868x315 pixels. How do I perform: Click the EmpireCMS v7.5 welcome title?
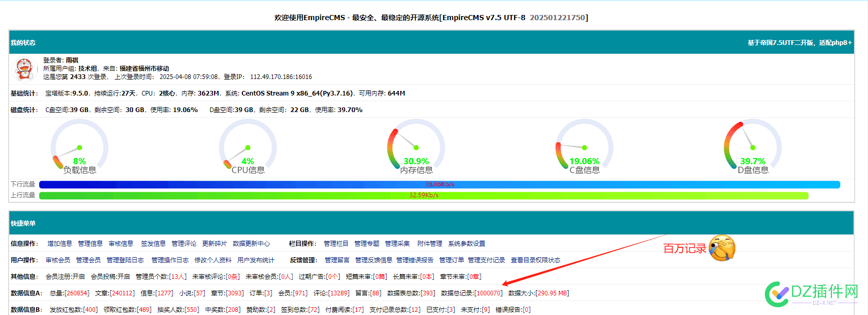click(431, 18)
